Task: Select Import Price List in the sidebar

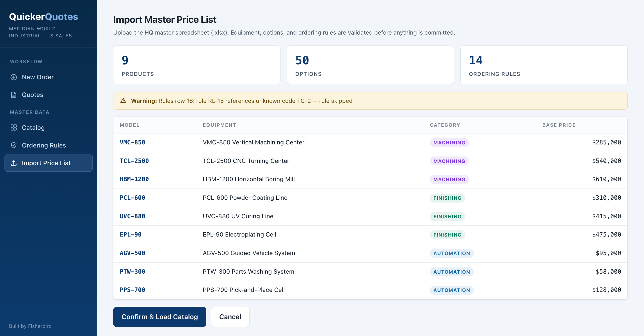Action: 49,163
